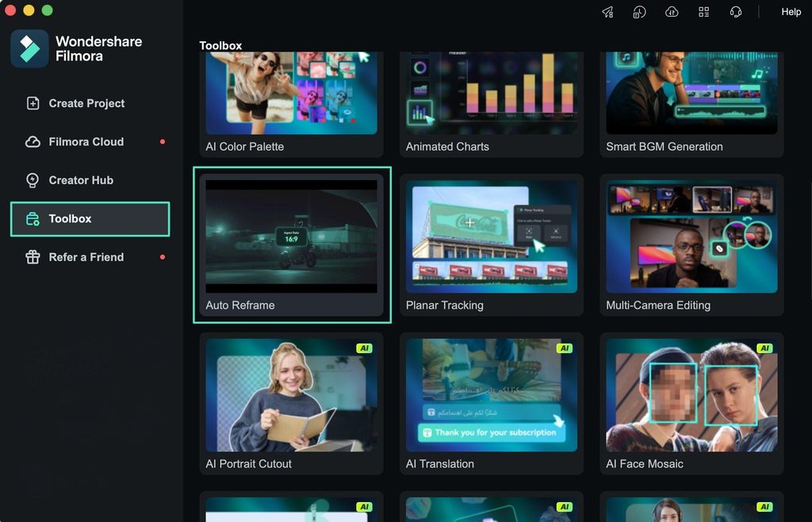This screenshot has width=812, height=522.
Task: Open the AI Translation thumbnail
Action: pyautogui.click(x=492, y=395)
